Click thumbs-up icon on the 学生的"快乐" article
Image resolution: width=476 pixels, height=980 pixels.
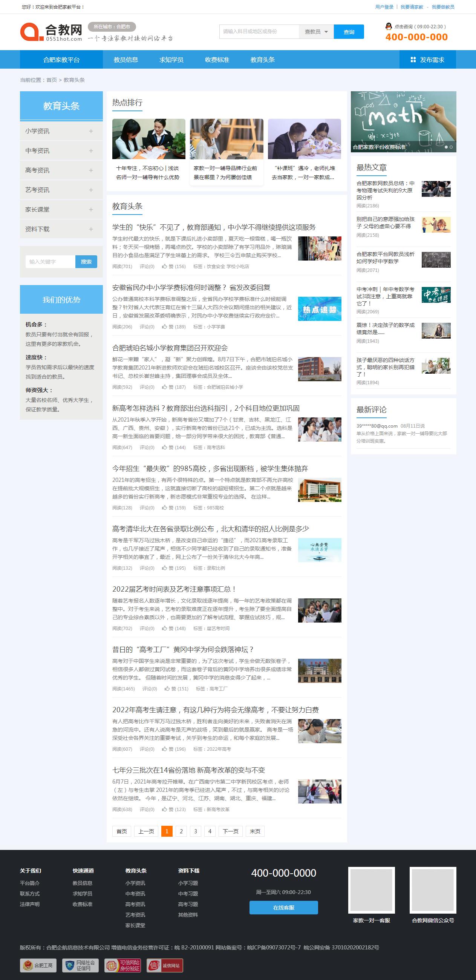click(164, 266)
